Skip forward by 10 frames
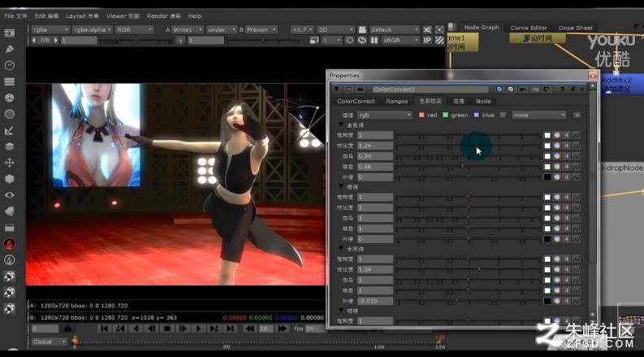This screenshot has width=644, height=357. 282,329
